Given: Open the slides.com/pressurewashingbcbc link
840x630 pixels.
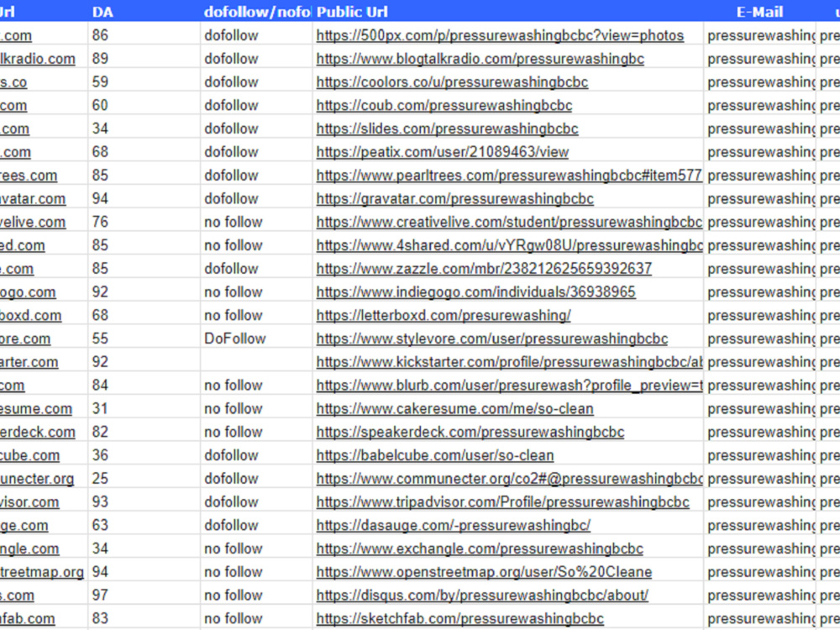Looking at the screenshot, I should coord(448,129).
